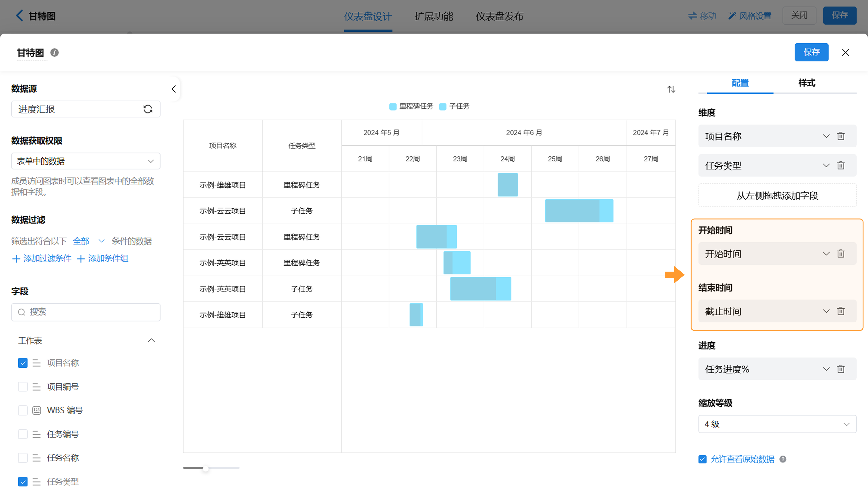
Task: Delete the 截止时间 field
Action: 841,311
